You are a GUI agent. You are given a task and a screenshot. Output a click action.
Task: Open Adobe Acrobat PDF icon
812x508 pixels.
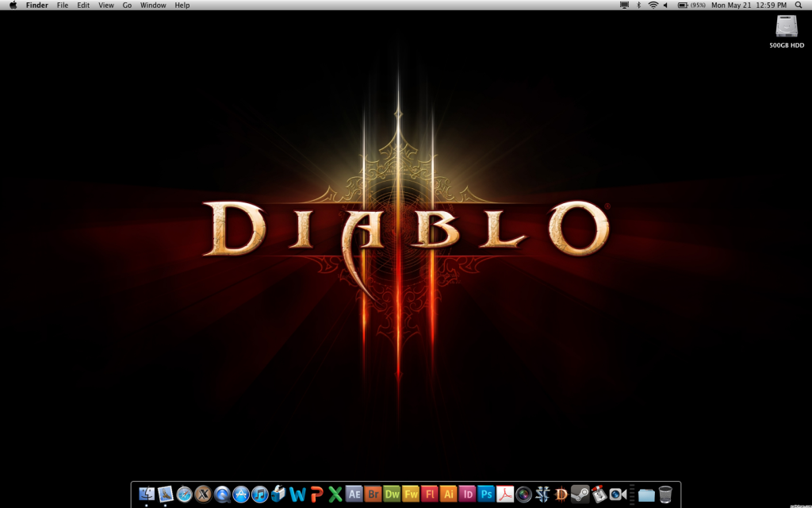[505, 494]
